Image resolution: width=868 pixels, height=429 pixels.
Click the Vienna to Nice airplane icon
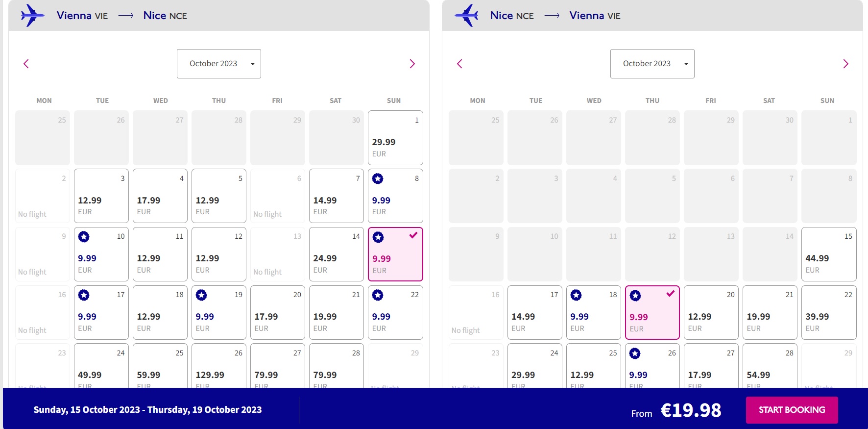[32, 15]
